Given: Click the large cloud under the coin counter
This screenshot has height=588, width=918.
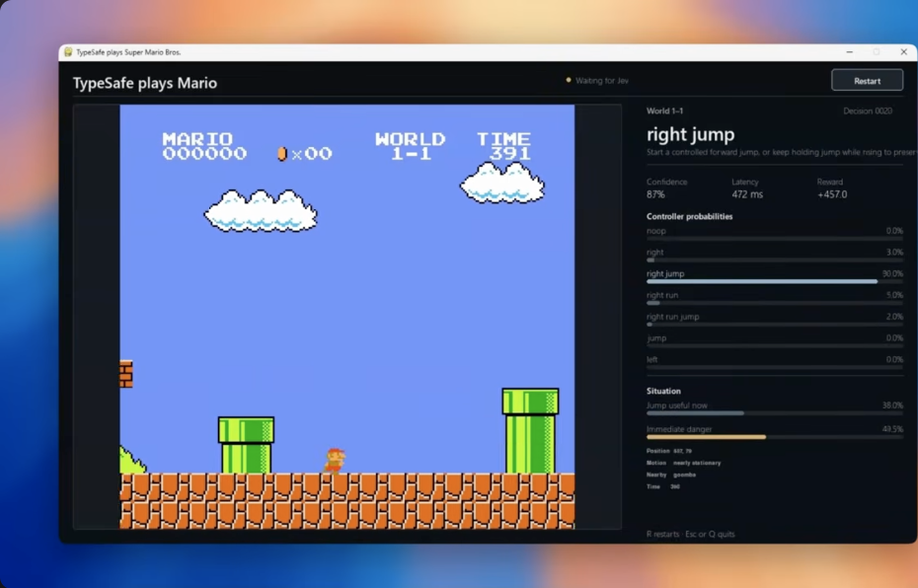Looking at the screenshot, I should tap(261, 210).
